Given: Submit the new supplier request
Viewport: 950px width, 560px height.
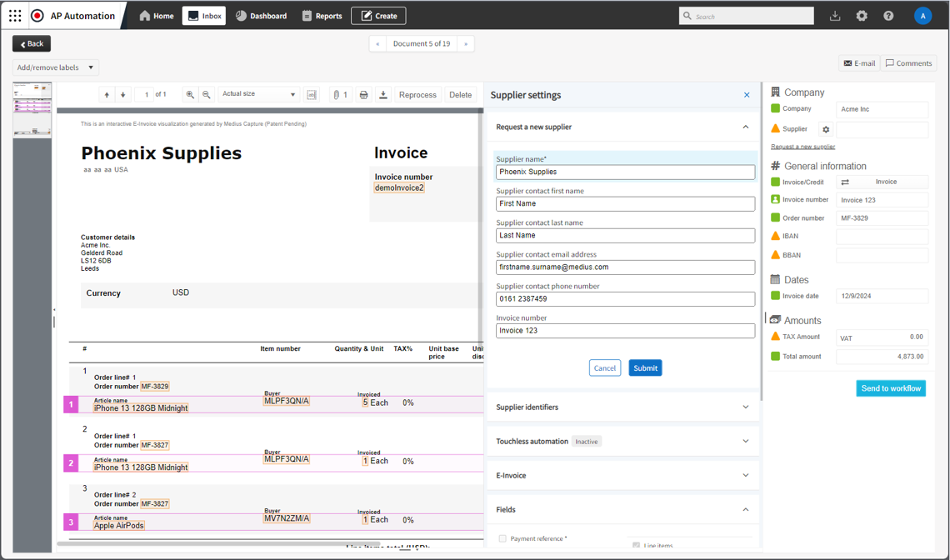Looking at the screenshot, I should [645, 367].
